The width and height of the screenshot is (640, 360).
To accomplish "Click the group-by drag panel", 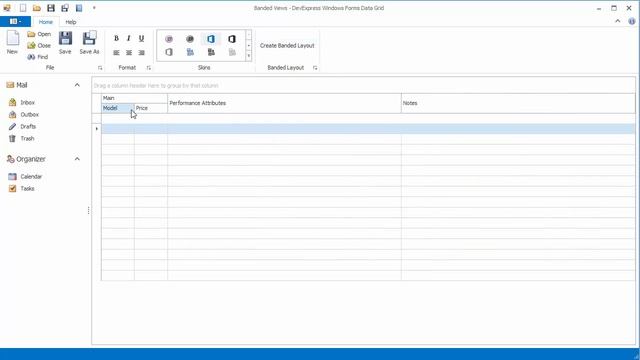I will (x=363, y=85).
